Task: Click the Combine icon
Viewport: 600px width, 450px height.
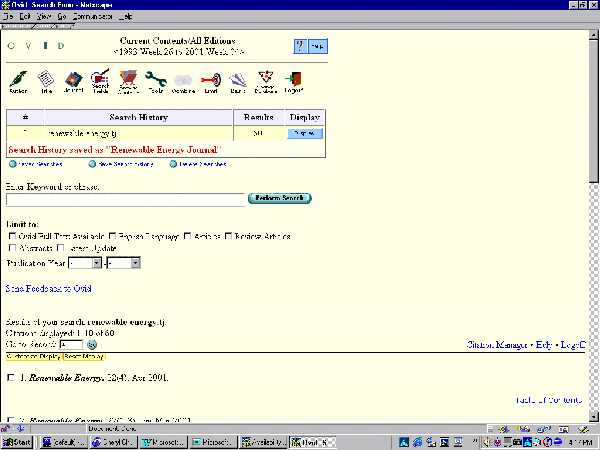Action: 183,83
